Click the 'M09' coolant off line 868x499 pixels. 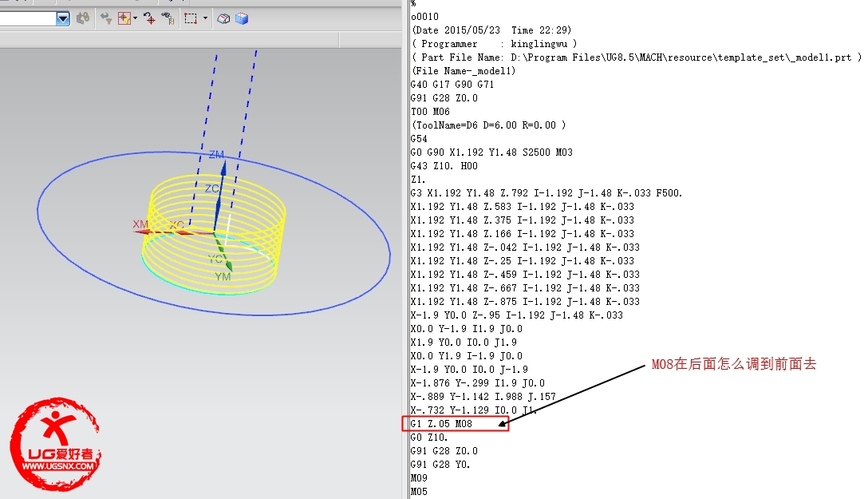419,478
